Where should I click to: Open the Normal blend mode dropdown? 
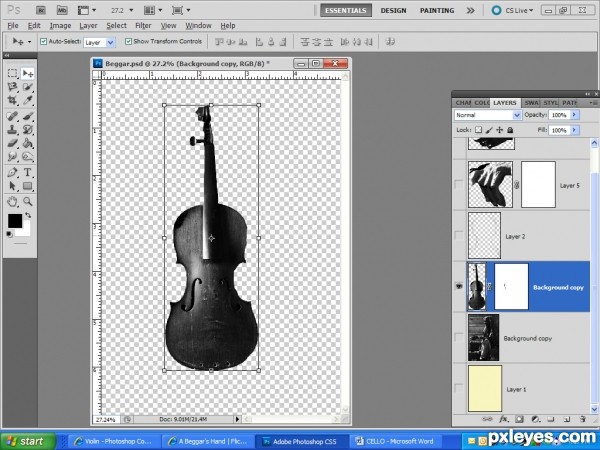517,115
